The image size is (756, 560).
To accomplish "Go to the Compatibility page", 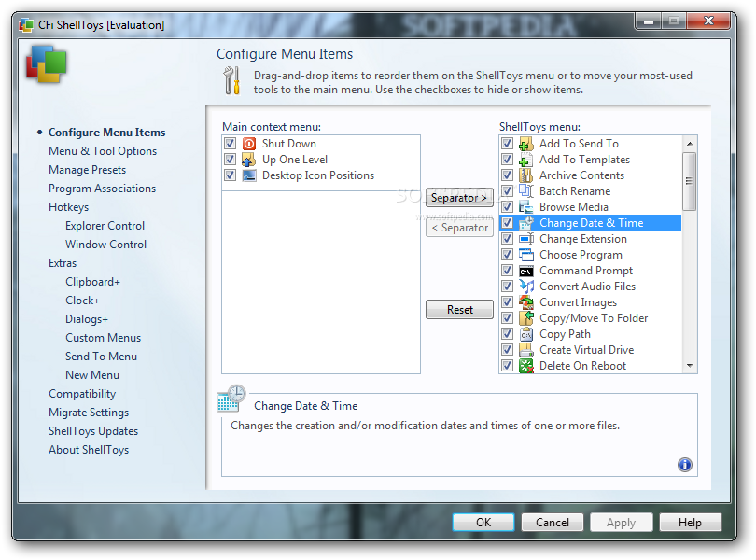I will (x=82, y=394).
